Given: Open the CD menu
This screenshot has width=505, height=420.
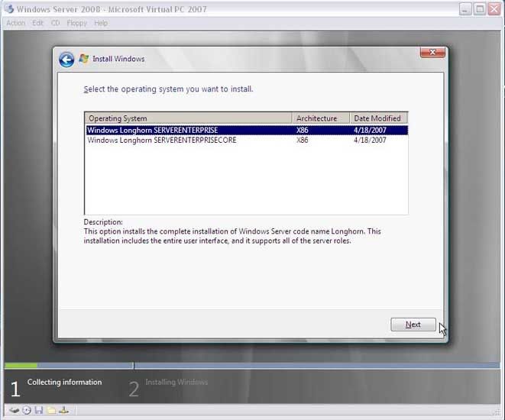Looking at the screenshot, I should click(56, 23).
